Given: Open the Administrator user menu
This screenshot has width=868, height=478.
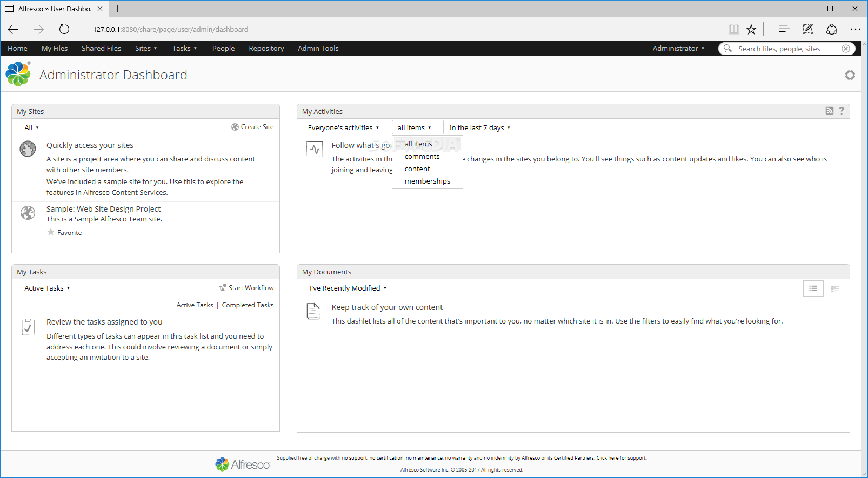Looking at the screenshot, I should (678, 48).
